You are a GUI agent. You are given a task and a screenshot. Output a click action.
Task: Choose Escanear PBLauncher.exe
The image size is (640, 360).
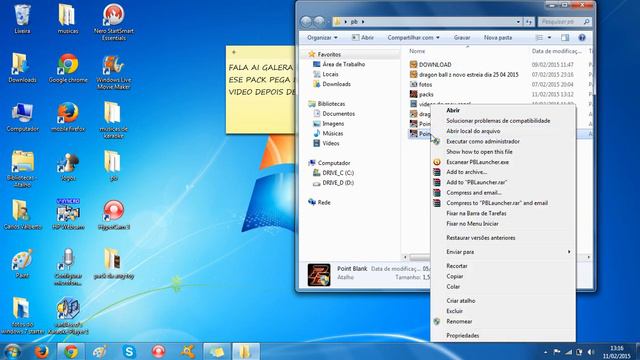coord(503,162)
